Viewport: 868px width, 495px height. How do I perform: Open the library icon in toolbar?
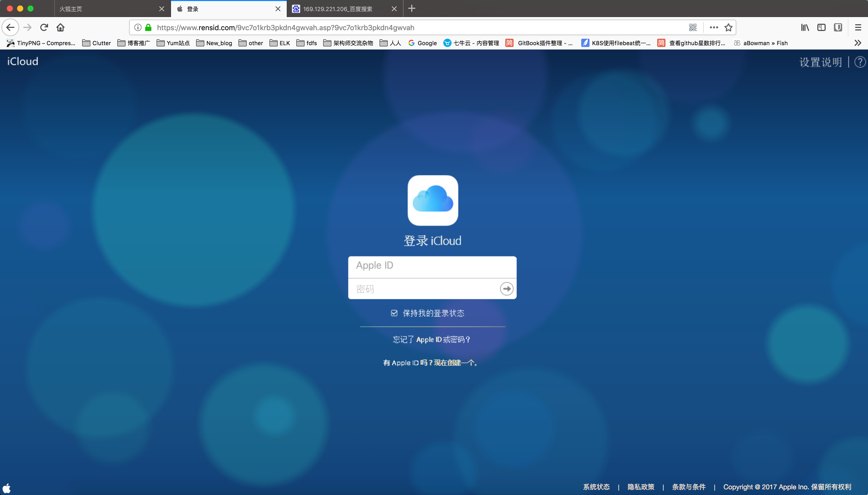click(x=805, y=27)
